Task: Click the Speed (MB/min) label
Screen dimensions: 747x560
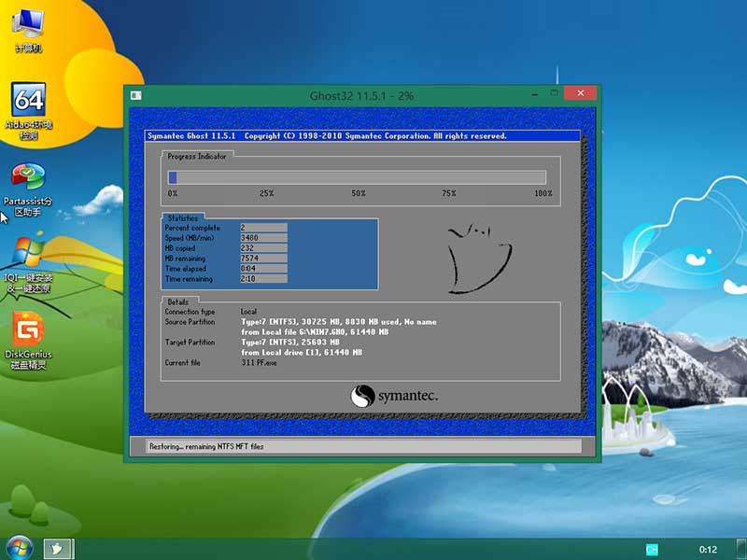Action: pos(190,238)
